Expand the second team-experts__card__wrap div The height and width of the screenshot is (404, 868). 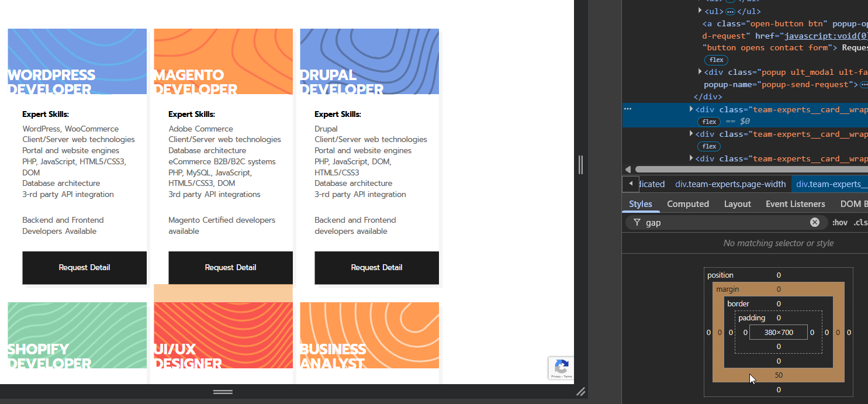click(x=691, y=133)
